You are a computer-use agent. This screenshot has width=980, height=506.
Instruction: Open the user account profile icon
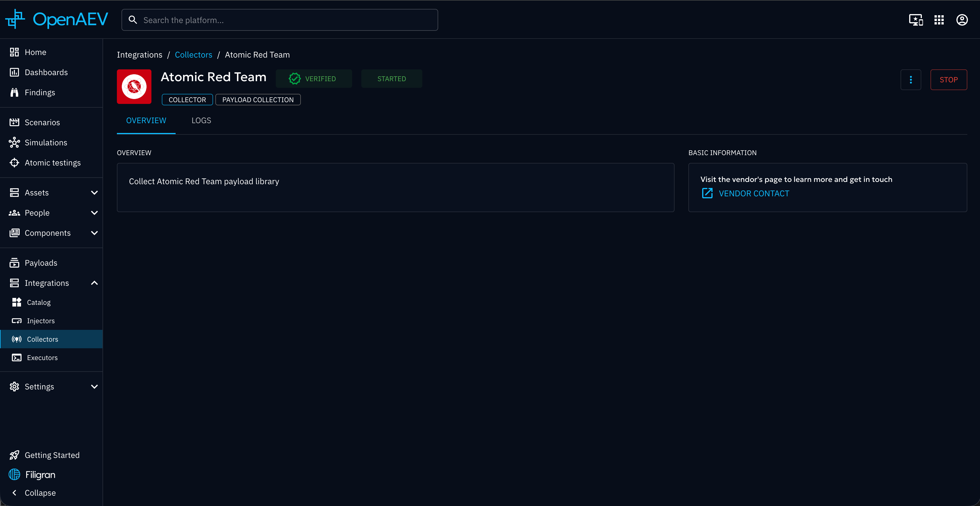point(962,20)
